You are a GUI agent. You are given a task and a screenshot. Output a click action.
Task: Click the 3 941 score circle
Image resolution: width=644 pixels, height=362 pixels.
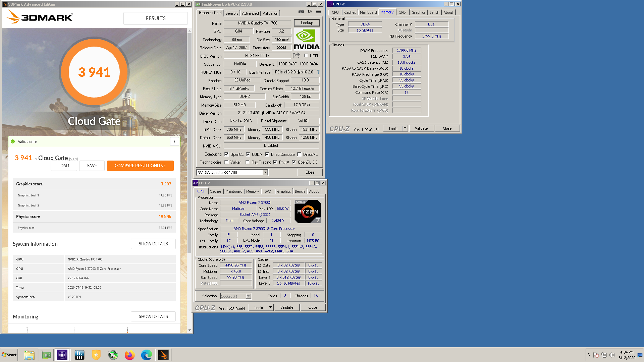(94, 72)
